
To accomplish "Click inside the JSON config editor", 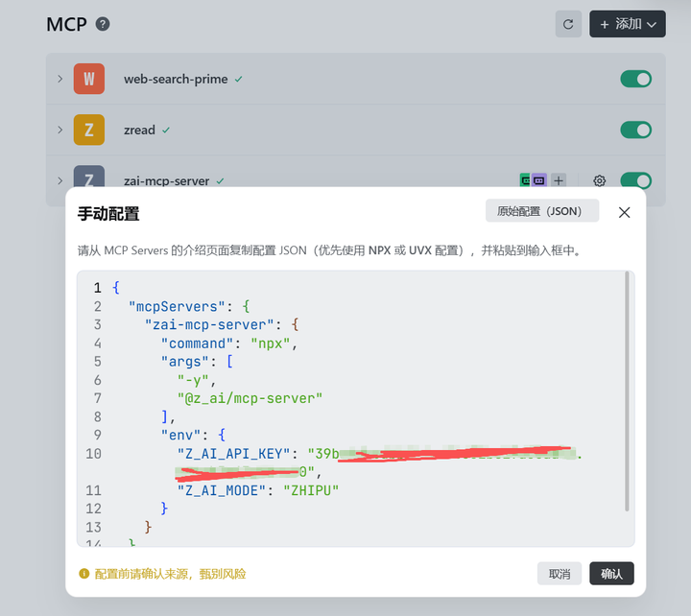I will (x=355, y=409).
